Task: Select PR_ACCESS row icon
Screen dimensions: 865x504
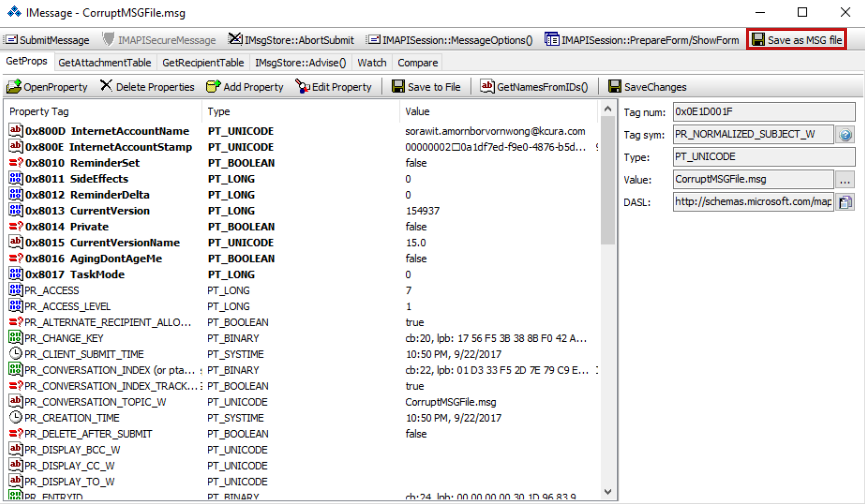Action: coord(15,290)
